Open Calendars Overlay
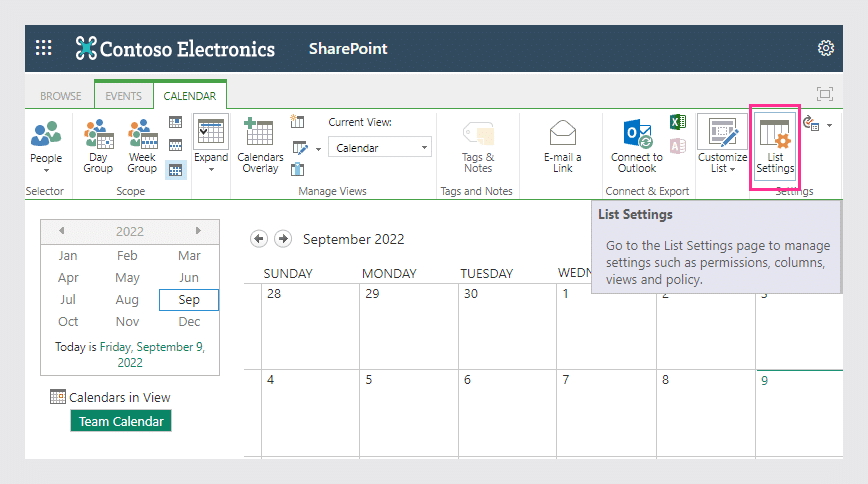This screenshot has width=868, height=484. 260,146
